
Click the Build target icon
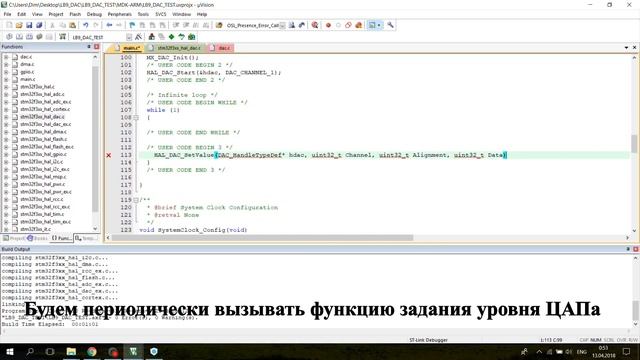[x=19, y=37]
